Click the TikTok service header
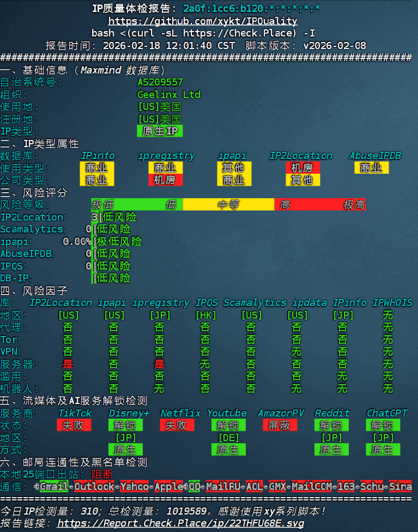The width and height of the screenshot is (418, 532). tap(75, 413)
